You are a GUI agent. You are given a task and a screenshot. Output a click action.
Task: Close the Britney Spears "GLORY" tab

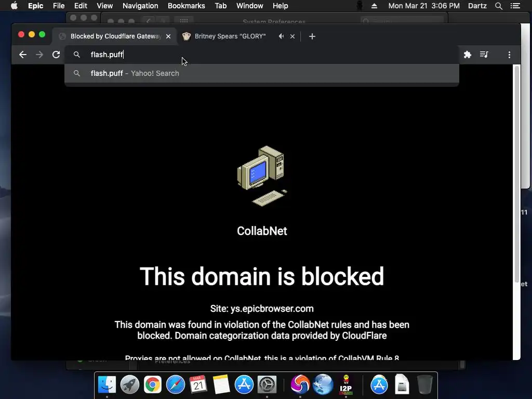click(x=292, y=36)
